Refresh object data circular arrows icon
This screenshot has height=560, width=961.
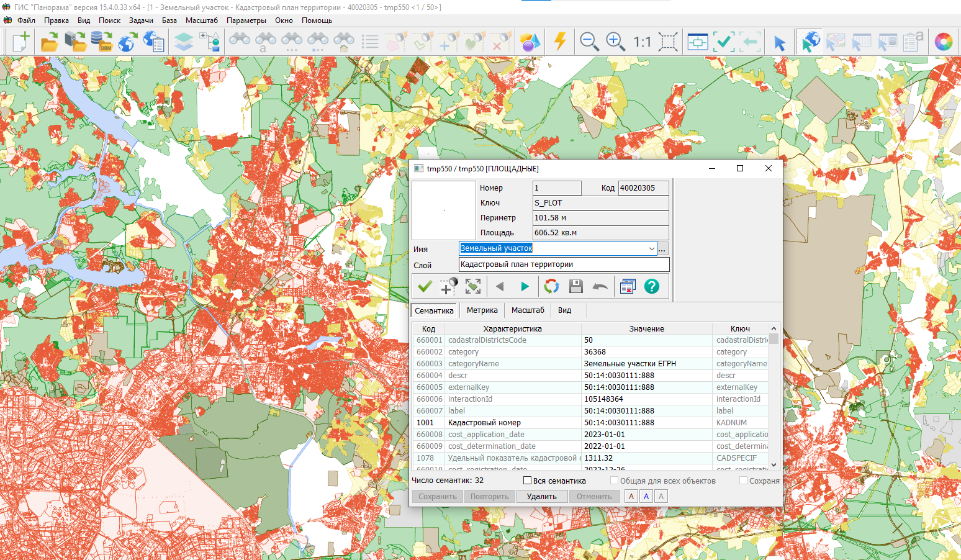tap(551, 286)
